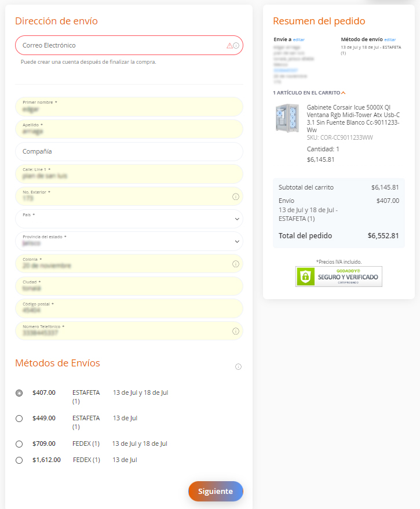Click info icon in Correo Electrónico field
The width and height of the screenshot is (420, 509).
pyautogui.click(x=236, y=45)
